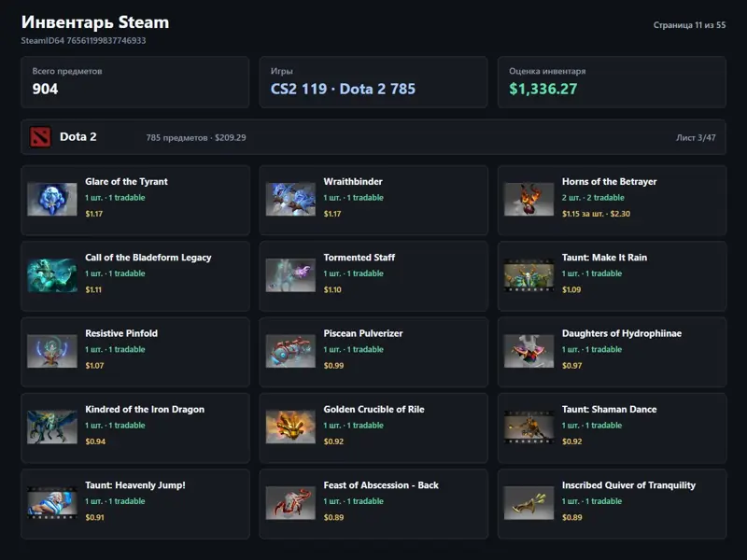Select the CS2 119 · Dota 2 785 text
The width and height of the screenshot is (747, 560).
coord(343,89)
